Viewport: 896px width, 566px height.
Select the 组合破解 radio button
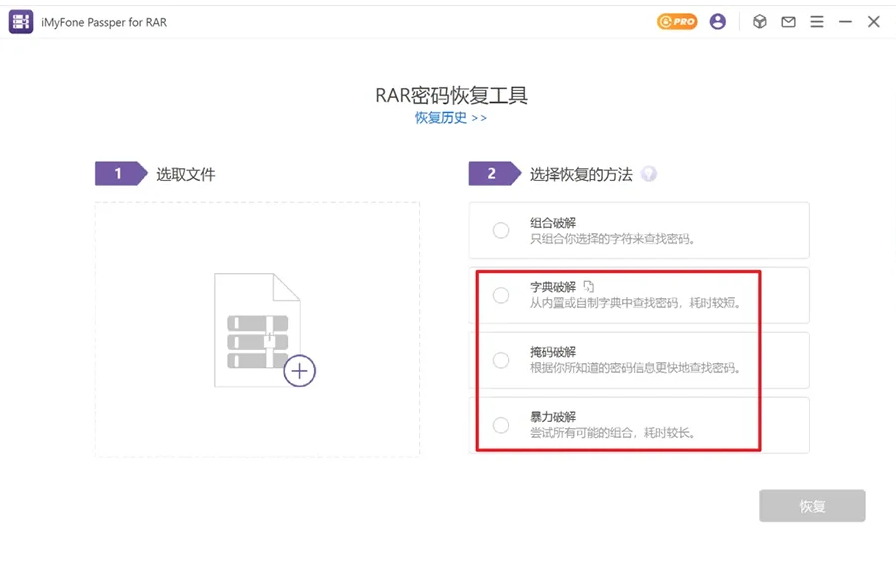pyautogui.click(x=501, y=231)
